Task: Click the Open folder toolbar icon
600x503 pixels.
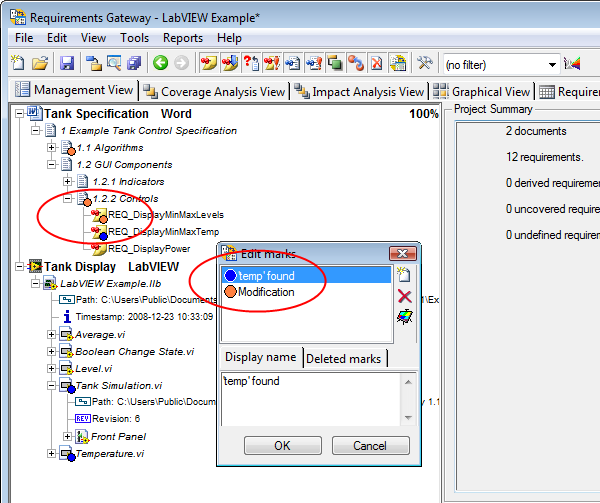Action: (40, 63)
